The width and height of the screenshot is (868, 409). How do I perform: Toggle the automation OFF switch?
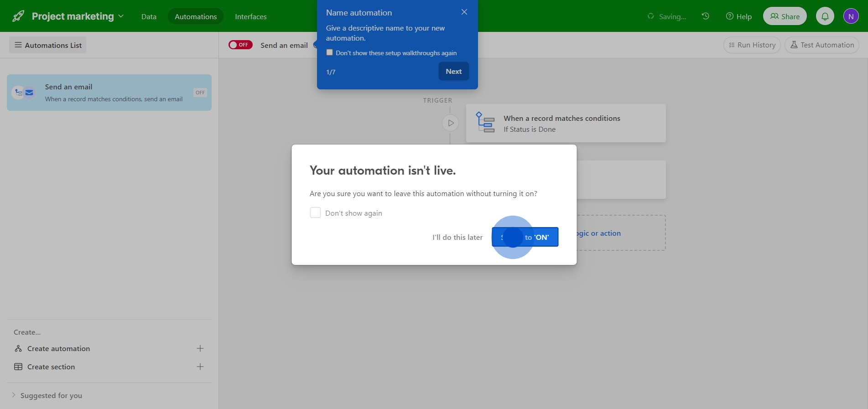pyautogui.click(x=240, y=45)
